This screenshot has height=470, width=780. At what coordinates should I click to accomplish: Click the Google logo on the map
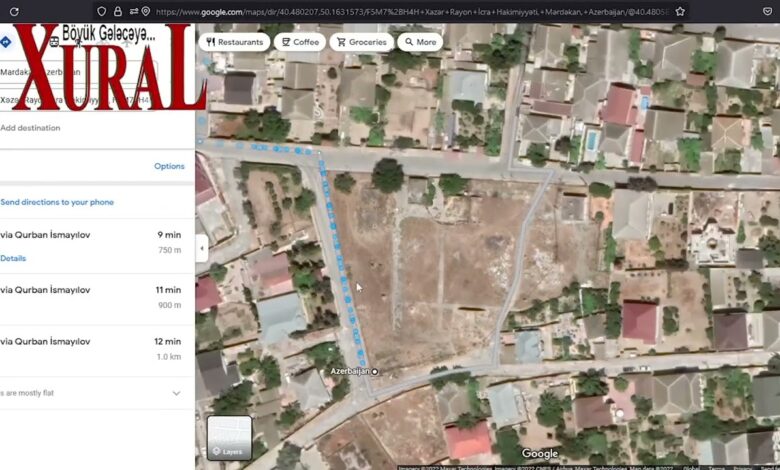(x=540, y=453)
